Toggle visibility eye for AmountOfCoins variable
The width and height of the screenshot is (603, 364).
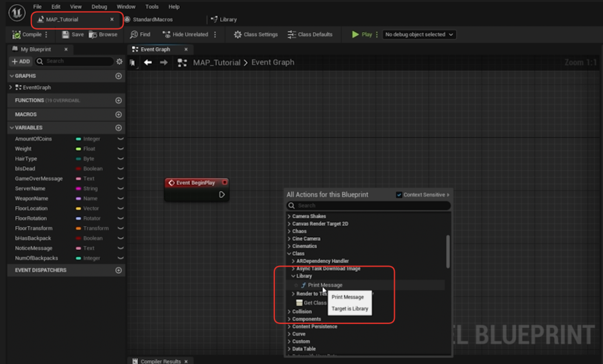120,139
